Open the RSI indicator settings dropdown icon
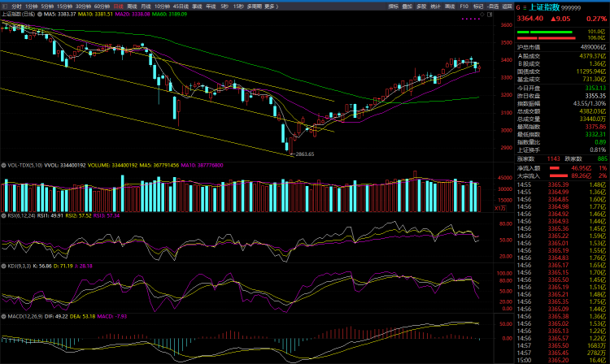 3,215
